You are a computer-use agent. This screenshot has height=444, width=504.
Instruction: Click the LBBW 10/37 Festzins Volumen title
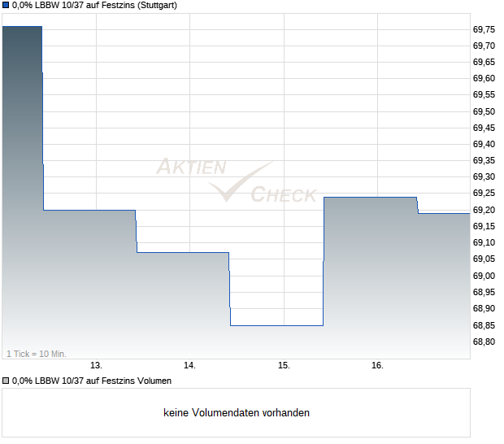92,381
